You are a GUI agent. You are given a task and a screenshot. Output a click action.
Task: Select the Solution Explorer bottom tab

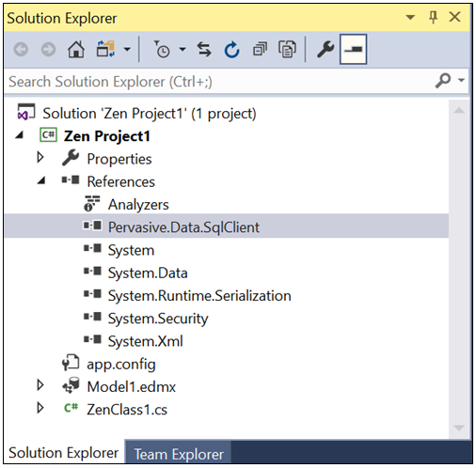(64, 453)
